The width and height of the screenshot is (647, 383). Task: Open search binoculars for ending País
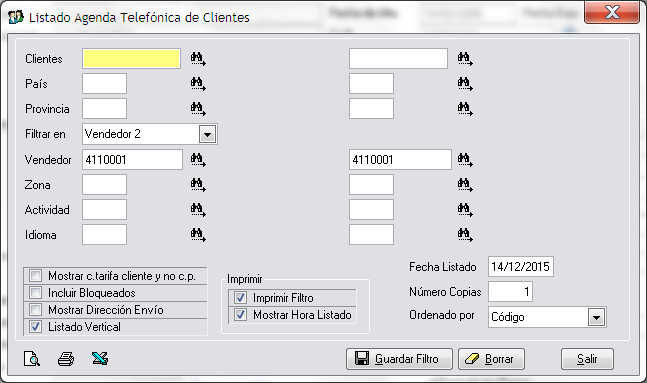[x=465, y=84]
